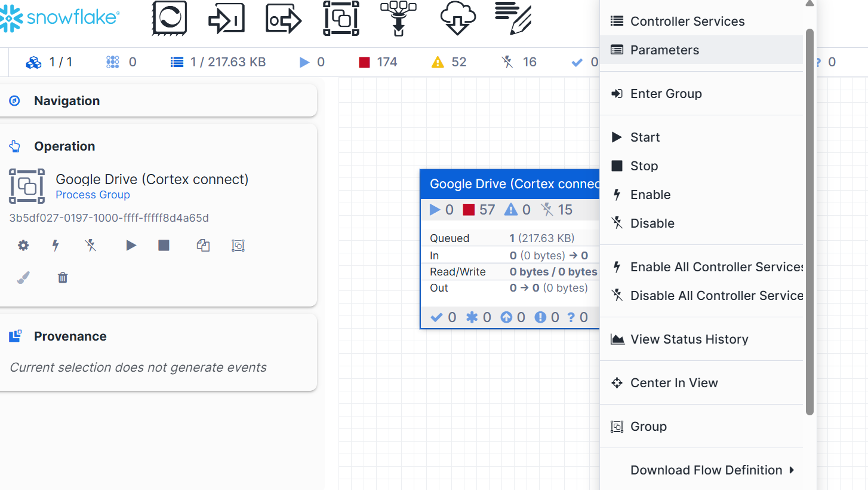This screenshot has height=490, width=868.
Task: Choose Center In View menu entry
Action: 701,383
